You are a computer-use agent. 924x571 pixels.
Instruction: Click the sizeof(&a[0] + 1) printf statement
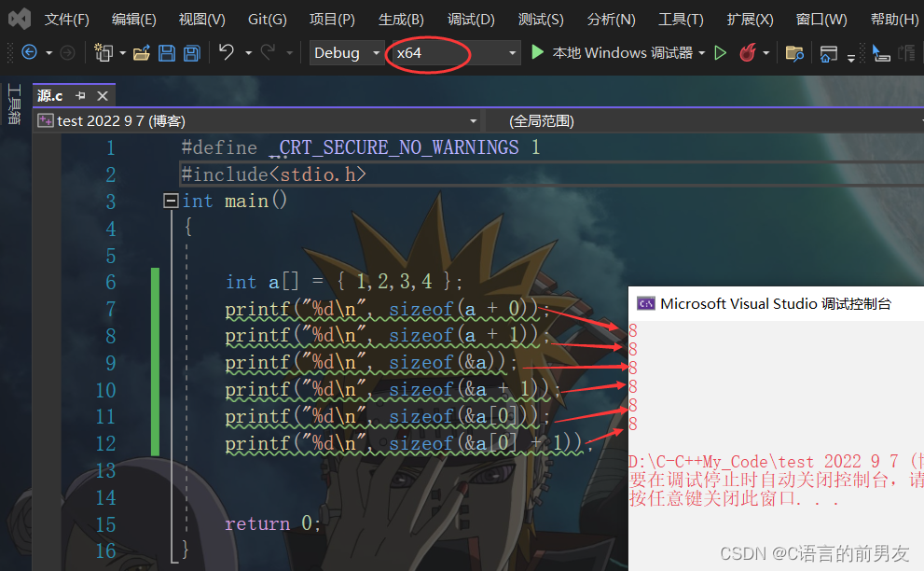pyautogui.click(x=408, y=443)
